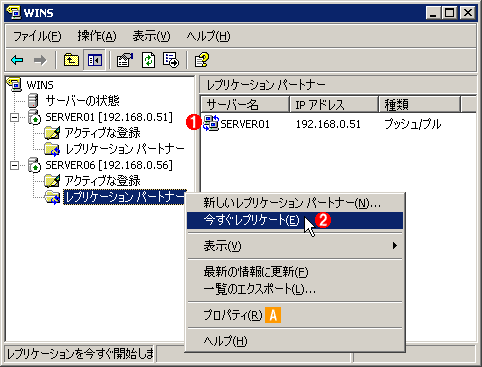Collapse the SERVER06 tree node

click(x=14, y=165)
